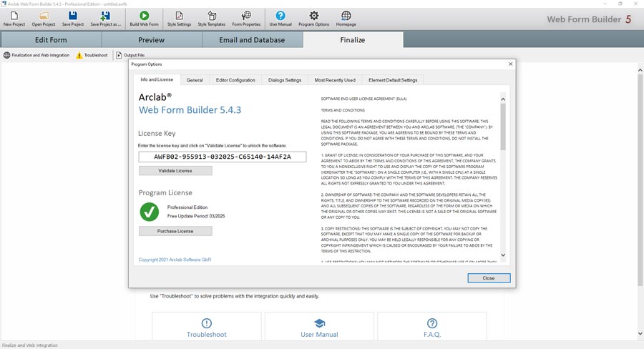Click Troubleshoot warning triangle icon
Viewport: 644px width, 349px height.
coord(79,55)
